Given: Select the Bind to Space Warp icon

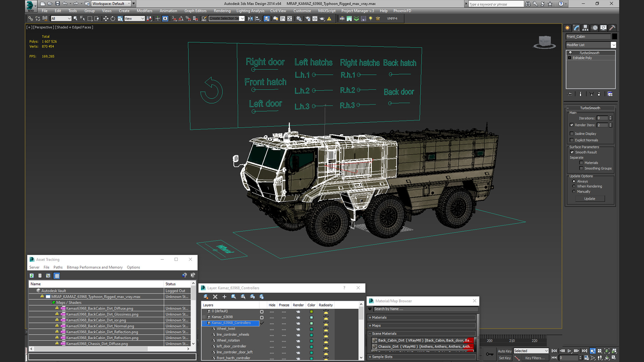Looking at the screenshot, I should (x=45, y=18).
